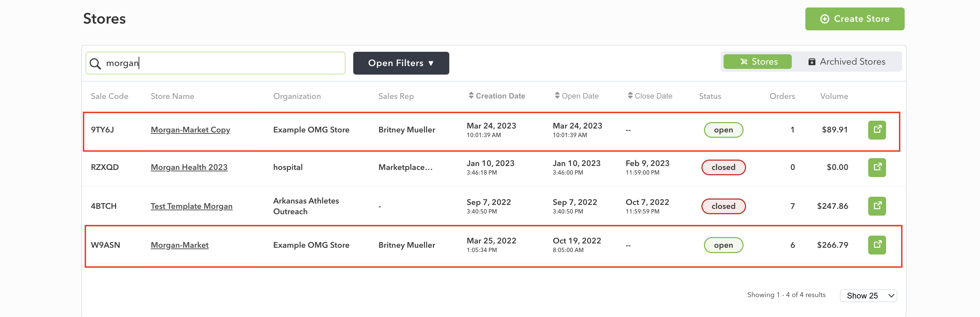Sort by Close Date arrows icon
This screenshot has height=317, width=980.
[x=630, y=95]
